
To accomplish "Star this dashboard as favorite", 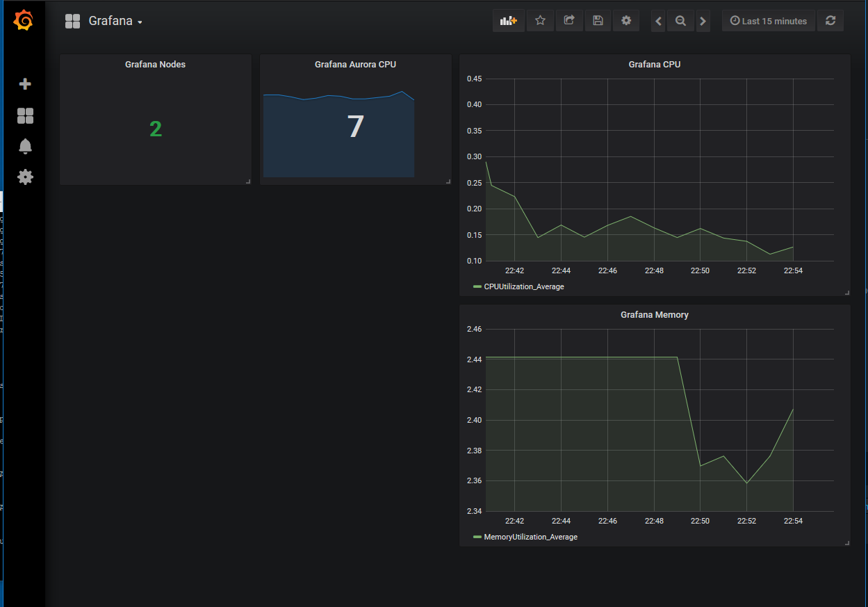I will tap(540, 21).
